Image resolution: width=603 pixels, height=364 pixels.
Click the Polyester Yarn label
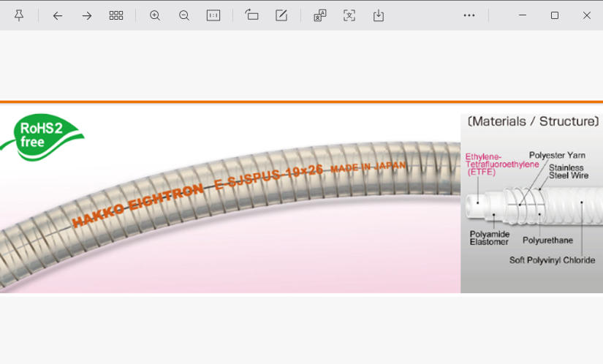557,155
